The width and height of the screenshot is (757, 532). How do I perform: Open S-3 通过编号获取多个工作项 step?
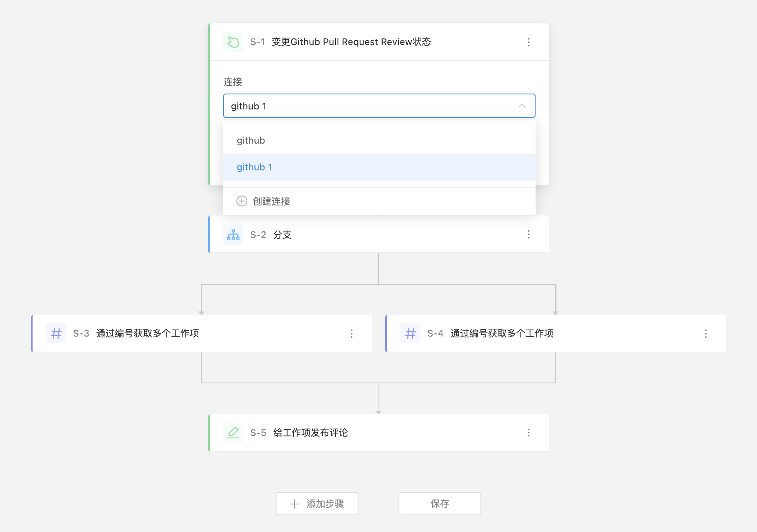(202, 333)
